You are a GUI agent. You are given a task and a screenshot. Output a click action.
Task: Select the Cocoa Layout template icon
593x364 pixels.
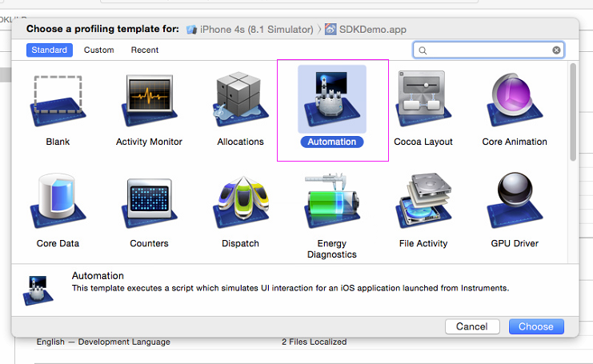click(423, 99)
